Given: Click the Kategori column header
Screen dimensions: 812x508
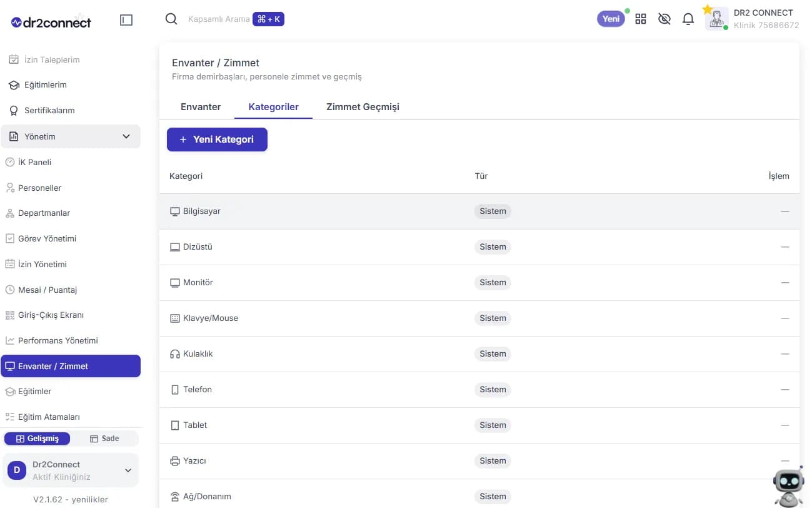Looking at the screenshot, I should [x=186, y=176].
